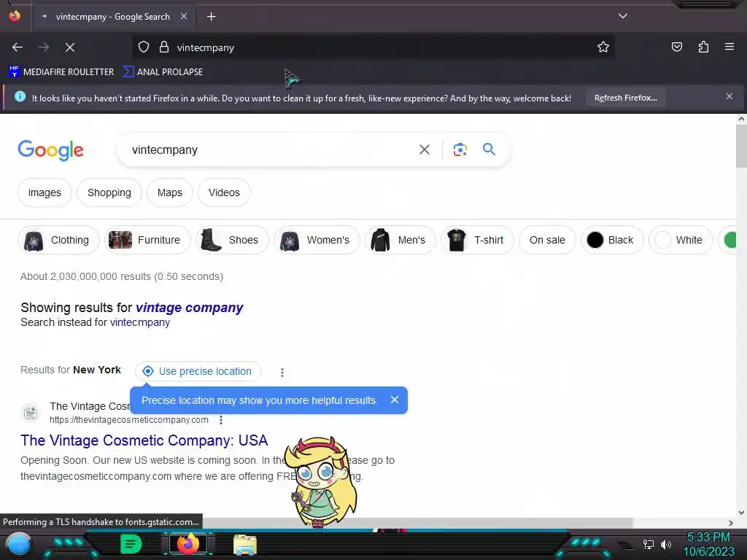Open the volume tray icon
The image size is (747, 560).
coord(665,544)
